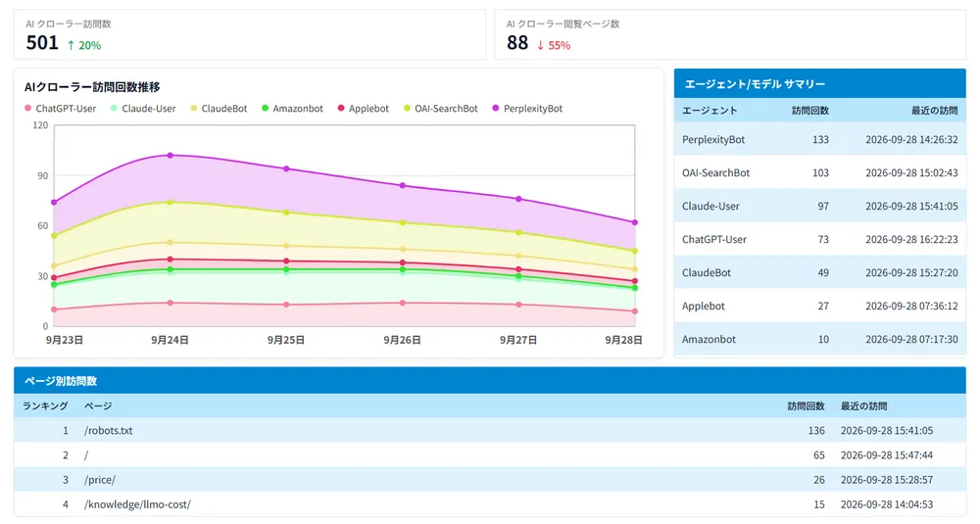Screen dimensions: 980x524
Task: Click the Amazonbot green legend dot
Action: [x=265, y=108]
